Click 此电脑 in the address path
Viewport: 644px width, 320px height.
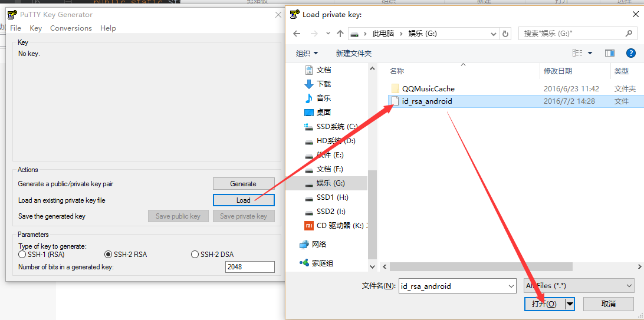click(x=383, y=34)
